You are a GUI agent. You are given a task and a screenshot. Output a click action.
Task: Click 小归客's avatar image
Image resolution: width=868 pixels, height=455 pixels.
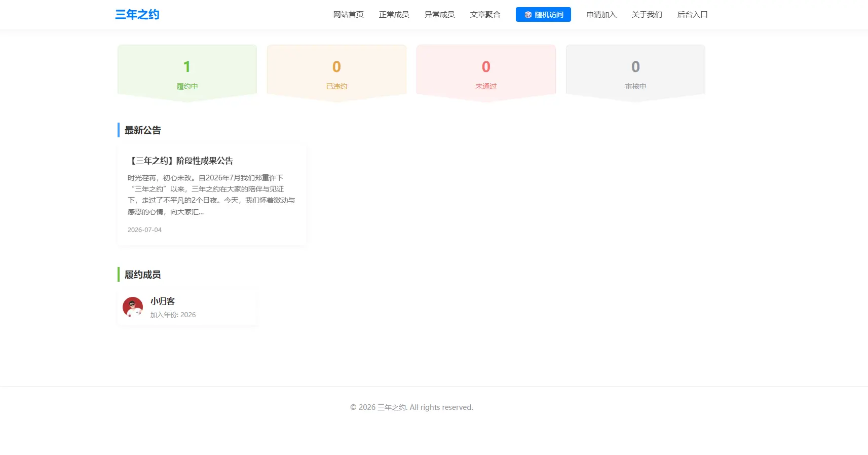coord(133,307)
